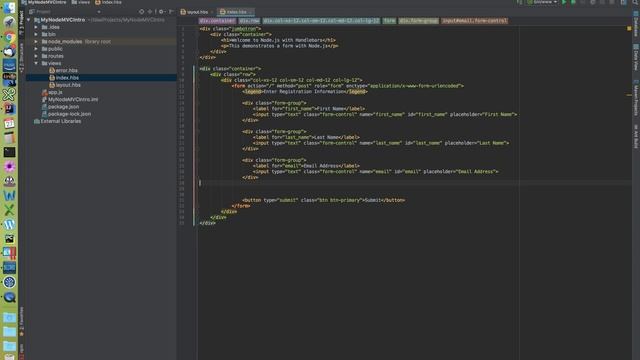Click the yellow inspection indicator at editor top

coord(629,29)
